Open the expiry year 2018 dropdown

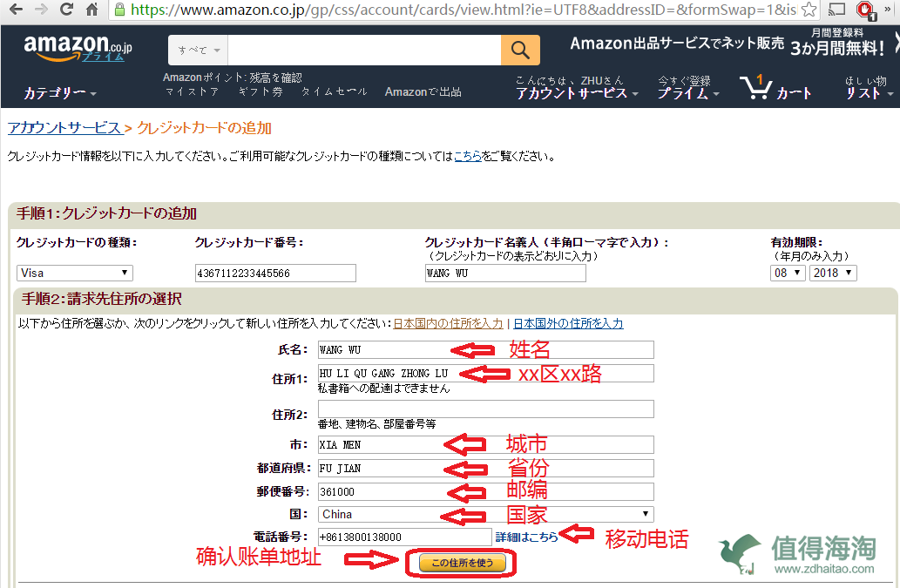[x=833, y=273]
